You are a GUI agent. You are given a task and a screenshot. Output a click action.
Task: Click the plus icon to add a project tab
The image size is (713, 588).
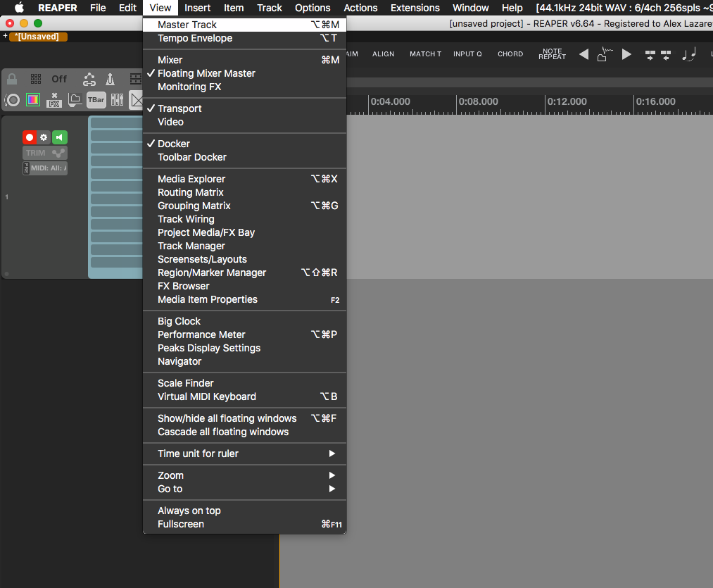pyautogui.click(x=5, y=36)
